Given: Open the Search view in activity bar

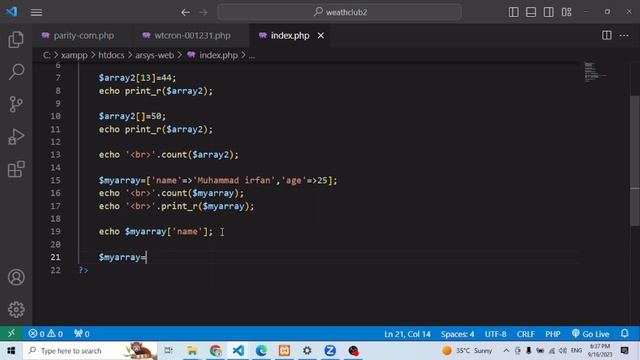Looking at the screenshot, I should point(16,72).
